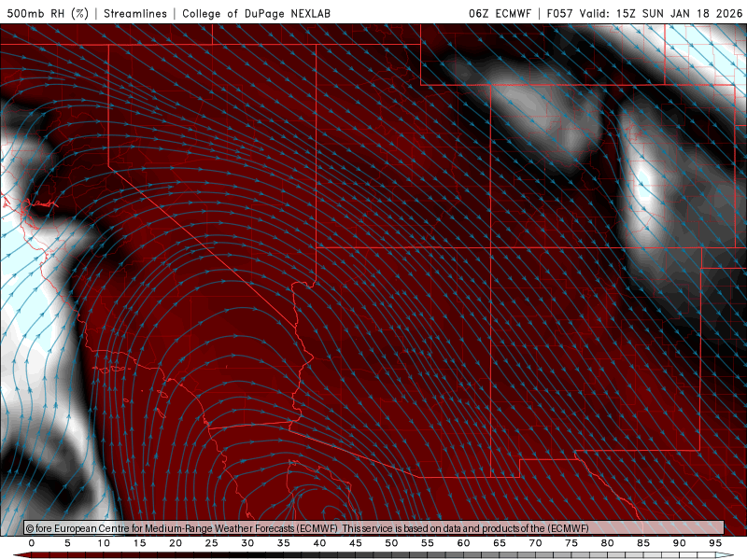Click the '75' value on the color scale
747x560 pixels.
tap(571, 543)
